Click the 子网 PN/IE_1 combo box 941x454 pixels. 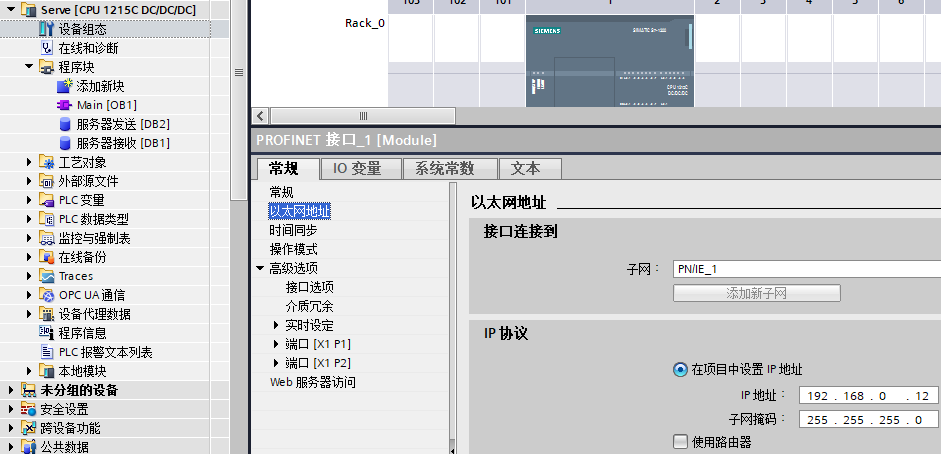[806, 269]
